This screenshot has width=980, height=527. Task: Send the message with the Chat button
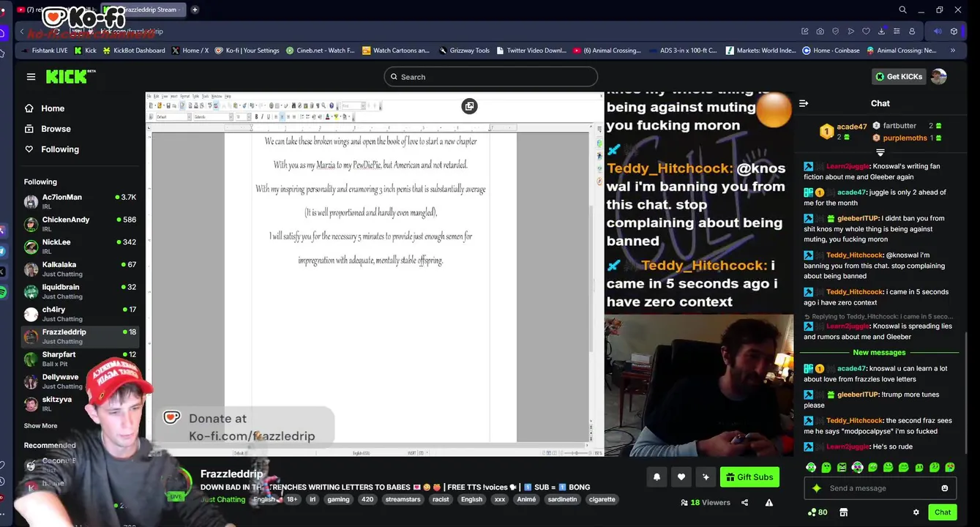[943, 512]
